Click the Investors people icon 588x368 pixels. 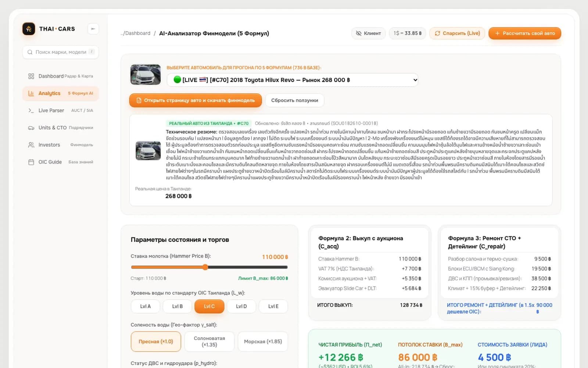31,145
